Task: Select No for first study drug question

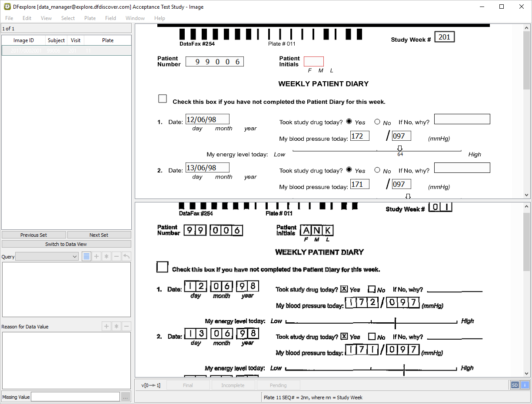Action: [377, 122]
